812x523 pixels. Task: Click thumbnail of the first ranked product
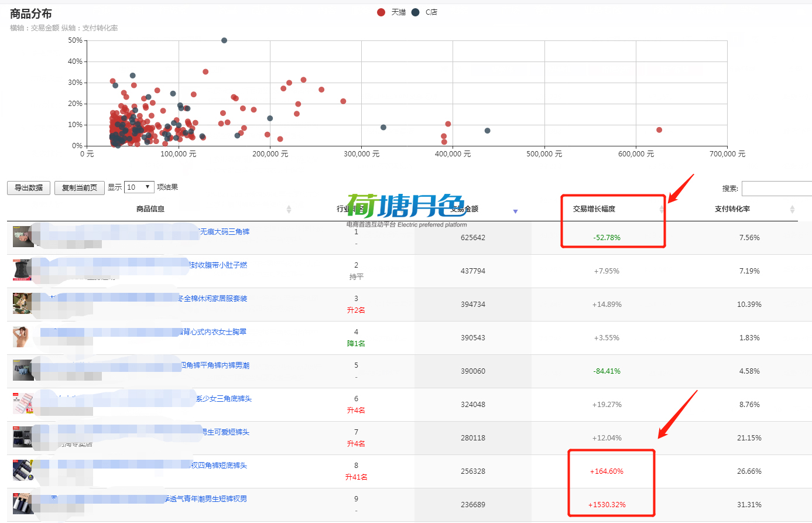coord(22,237)
